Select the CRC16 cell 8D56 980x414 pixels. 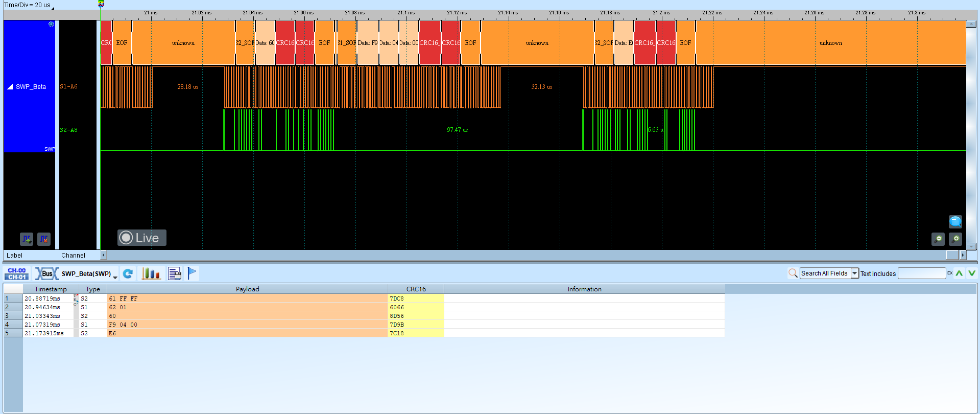click(x=416, y=316)
